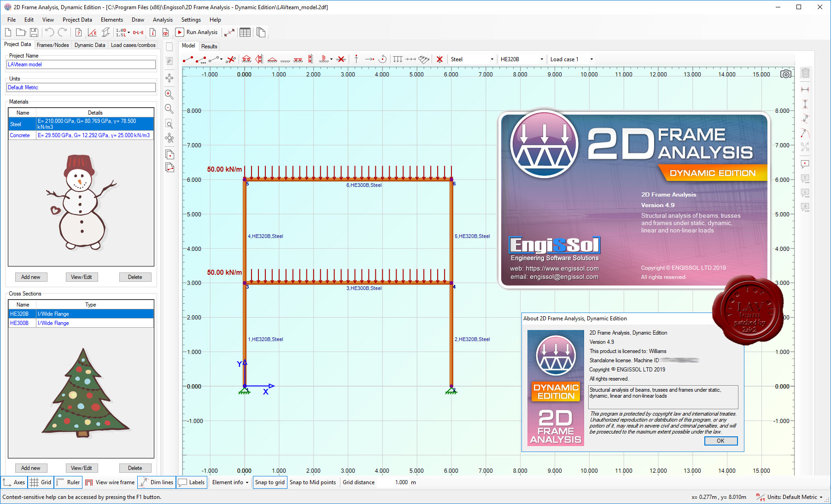Select the delete frame element tool

(231, 59)
